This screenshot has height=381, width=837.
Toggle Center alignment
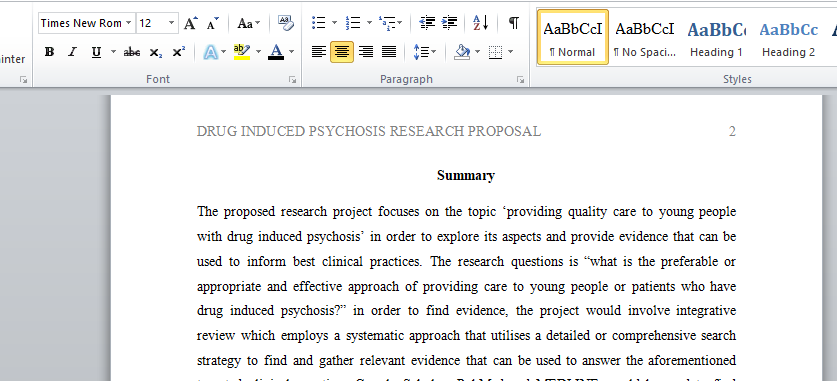pyautogui.click(x=342, y=52)
